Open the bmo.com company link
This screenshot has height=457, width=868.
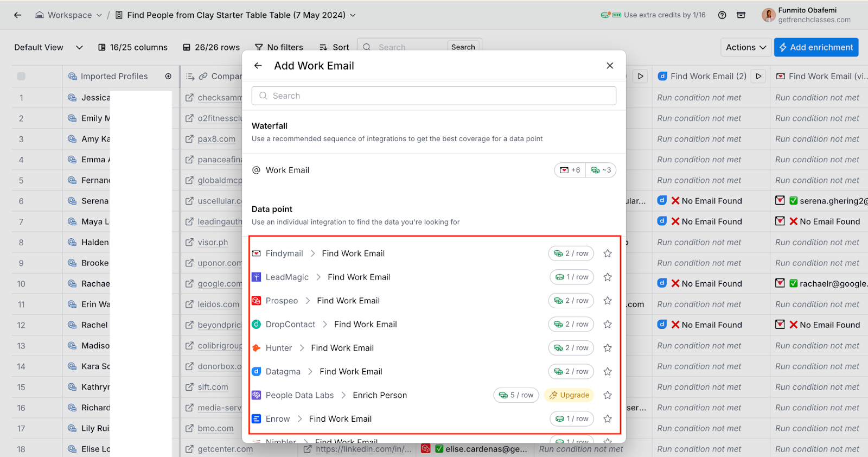click(x=215, y=428)
